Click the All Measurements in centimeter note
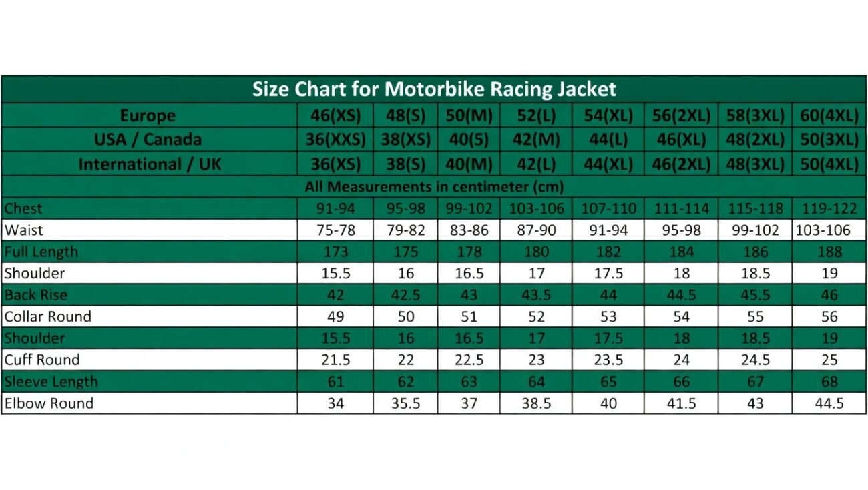The width and height of the screenshot is (868, 490). click(x=434, y=186)
